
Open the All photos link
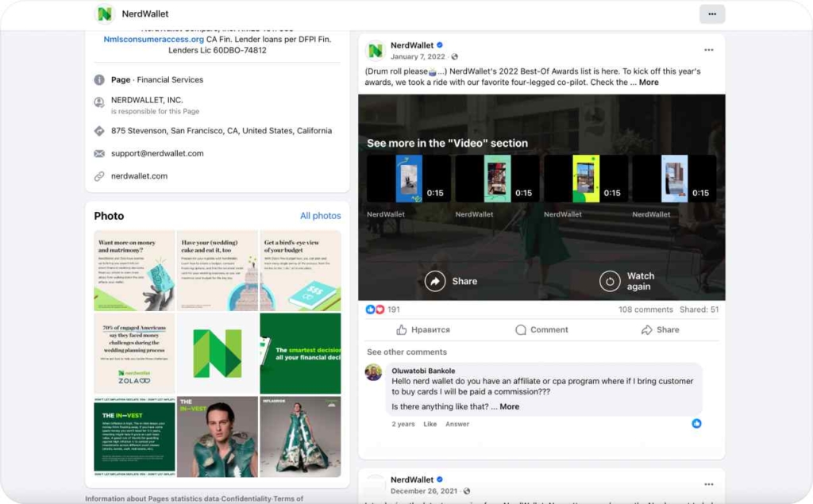(x=320, y=216)
